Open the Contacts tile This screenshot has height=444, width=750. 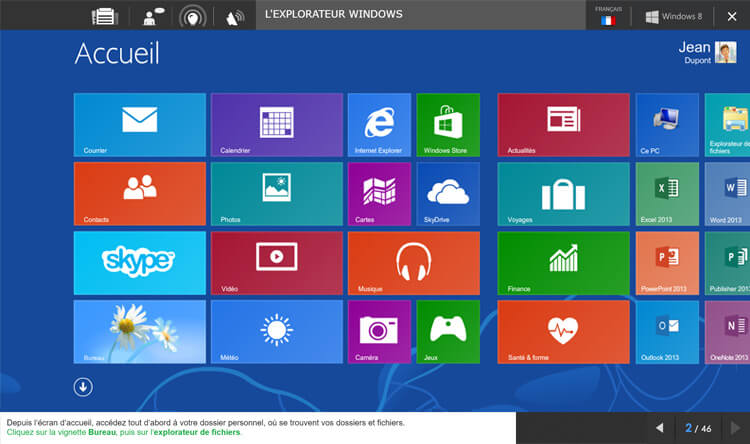coord(140,194)
